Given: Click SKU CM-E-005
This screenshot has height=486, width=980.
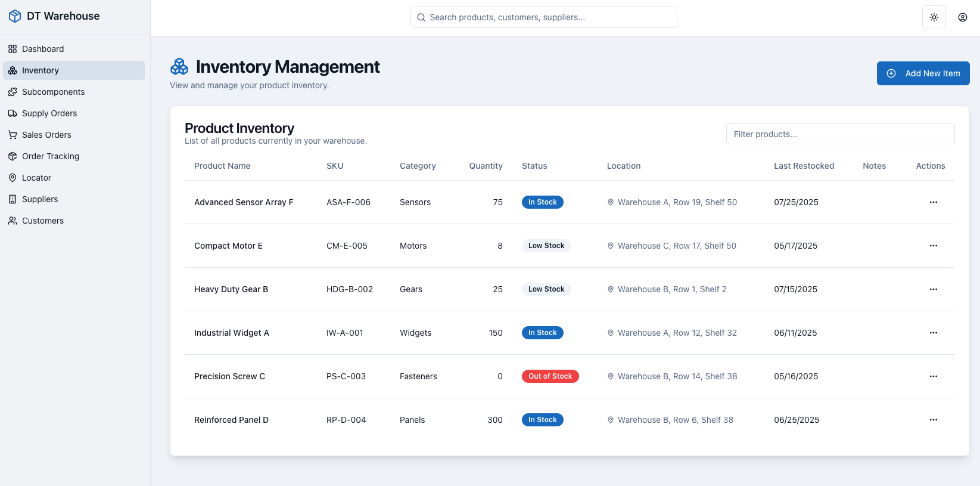Looking at the screenshot, I should point(347,246).
